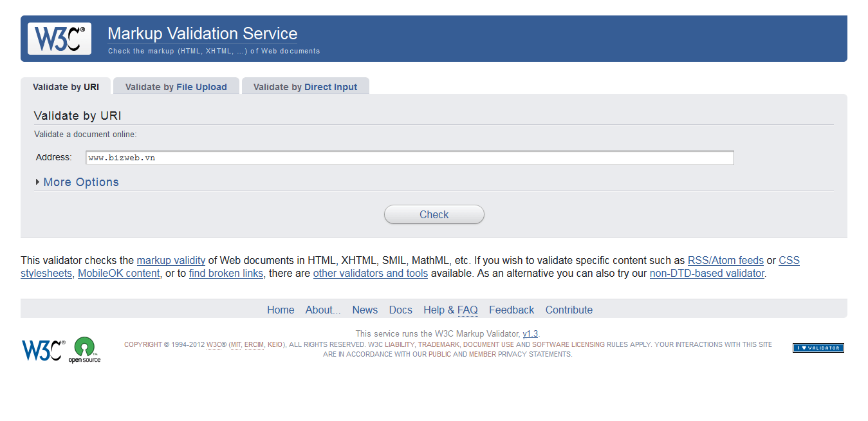
Task: Expand the More Options section
Action: [x=78, y=182]
